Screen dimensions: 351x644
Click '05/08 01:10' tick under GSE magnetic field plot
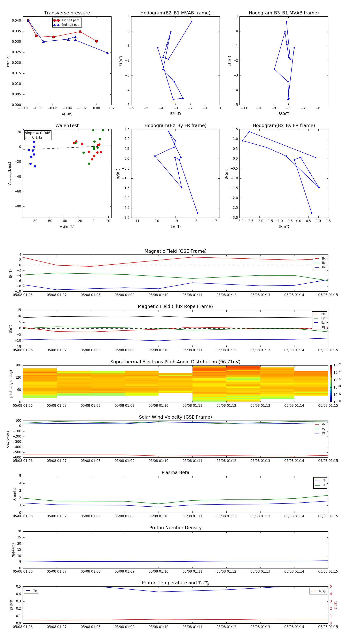pos(158,295)
